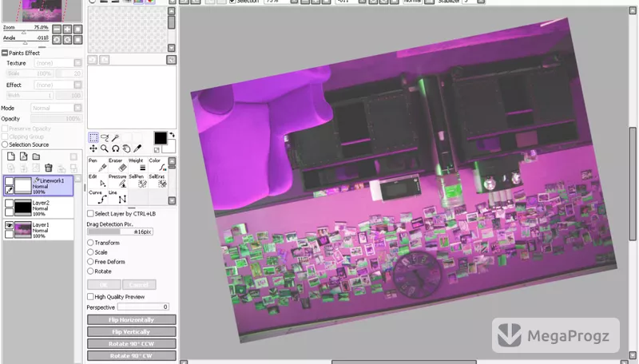Delete layer with the trash icon

[x=49, y=168]
